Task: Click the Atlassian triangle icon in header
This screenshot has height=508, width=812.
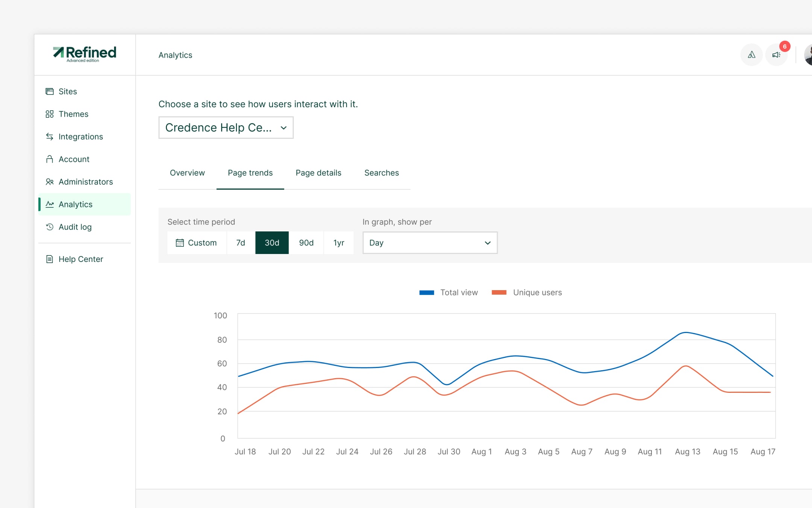Action: pyautogui.click(x=751, y=55)
